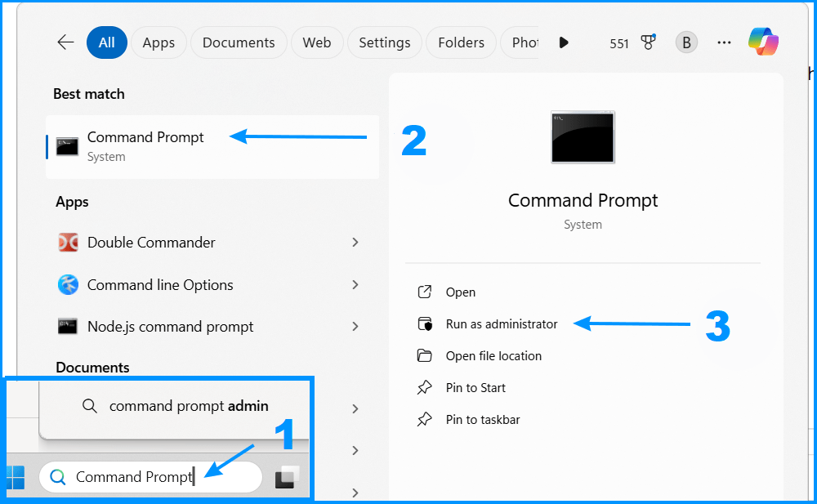Launch Copilot from the colorful icon

coord(763,42)
